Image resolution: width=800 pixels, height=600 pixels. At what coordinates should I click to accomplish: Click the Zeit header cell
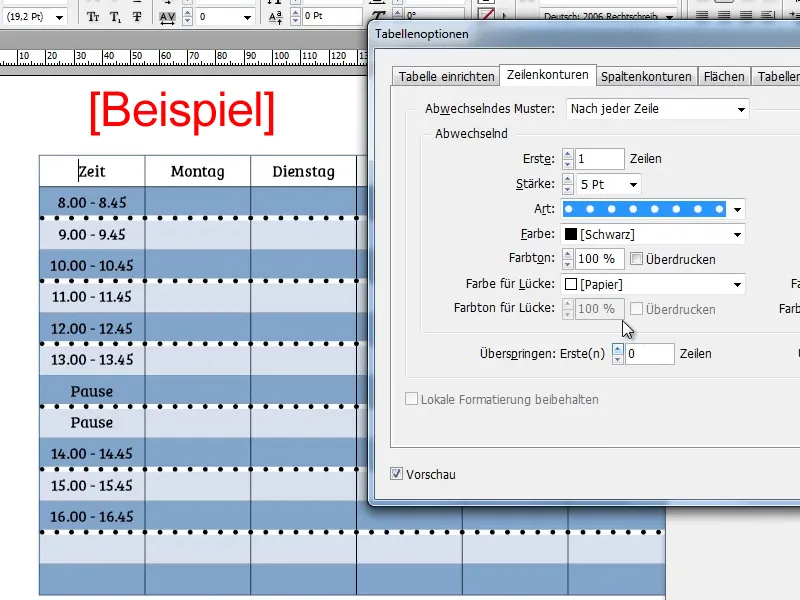[x=92, y=171]
